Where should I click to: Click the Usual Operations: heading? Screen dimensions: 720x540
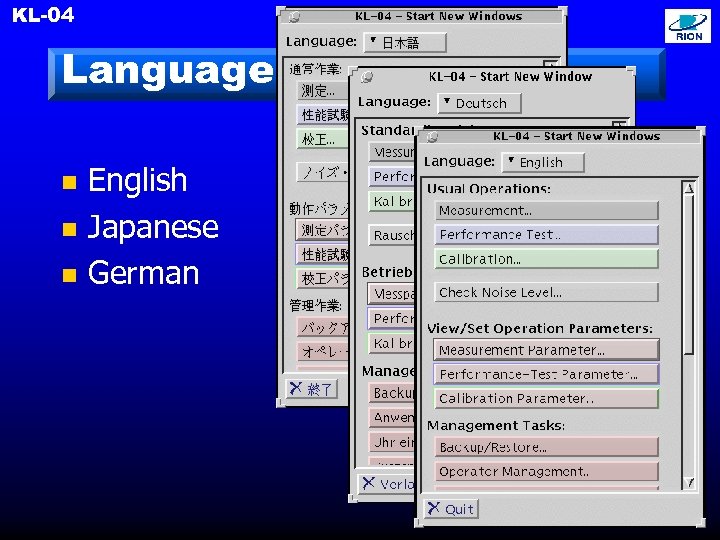[x=489, y=189]
